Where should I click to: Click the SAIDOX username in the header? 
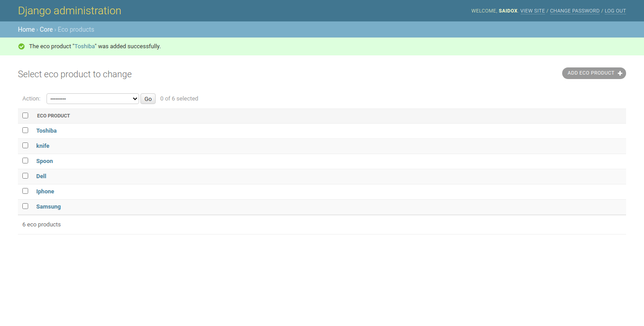[x=508, y=11]
